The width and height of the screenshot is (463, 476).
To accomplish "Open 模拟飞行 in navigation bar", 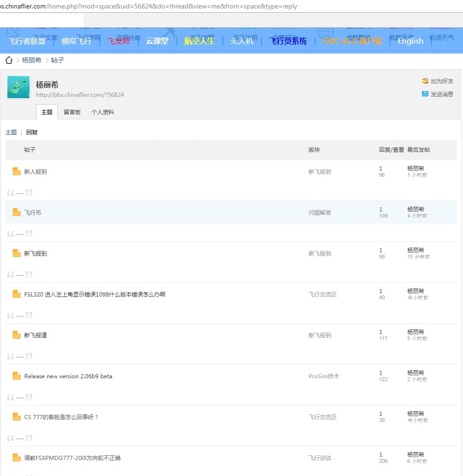I will coord(77,41).
